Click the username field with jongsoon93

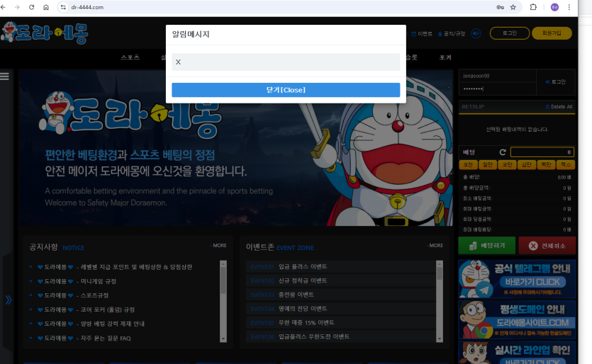coord(497,76)
